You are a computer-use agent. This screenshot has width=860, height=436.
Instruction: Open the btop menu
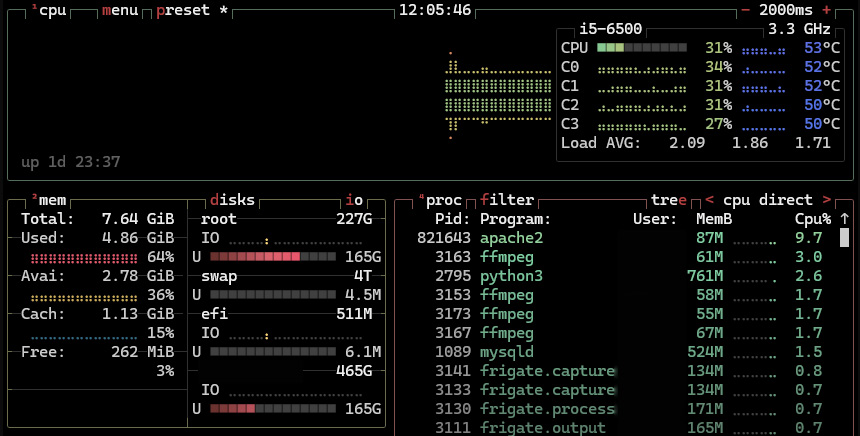(120, 10)
